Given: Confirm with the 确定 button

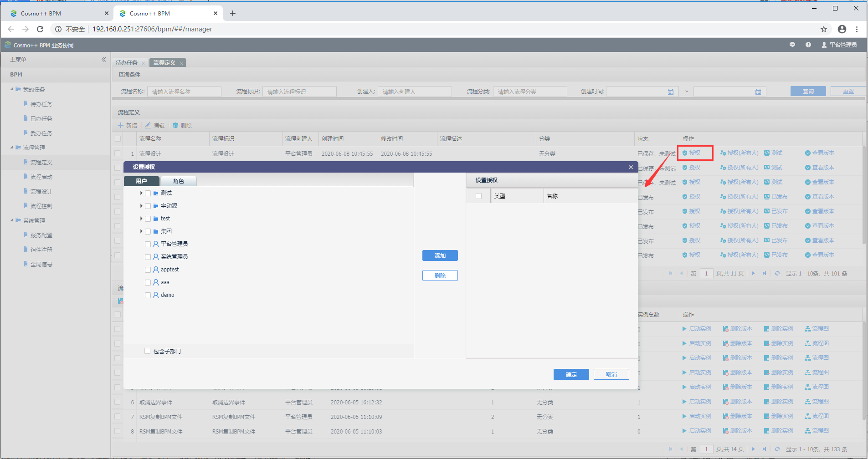Looking at the screenshot, I should click(x=571, y=374).
